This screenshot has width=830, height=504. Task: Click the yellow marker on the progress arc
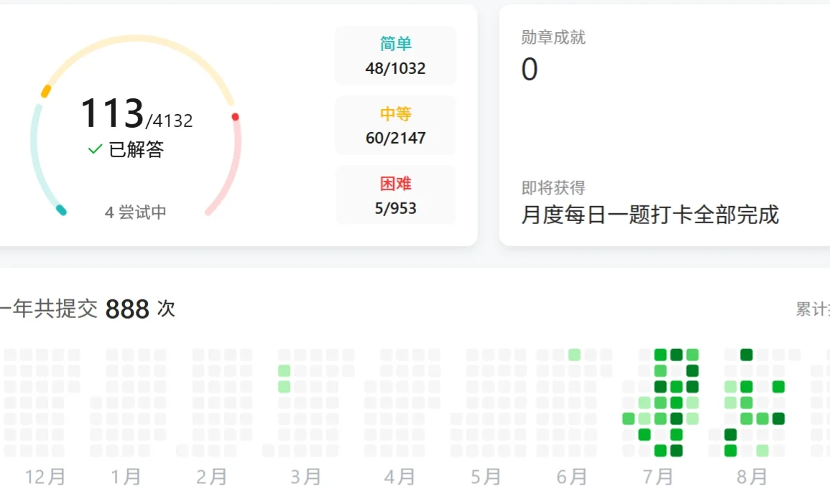pos(45,91)
